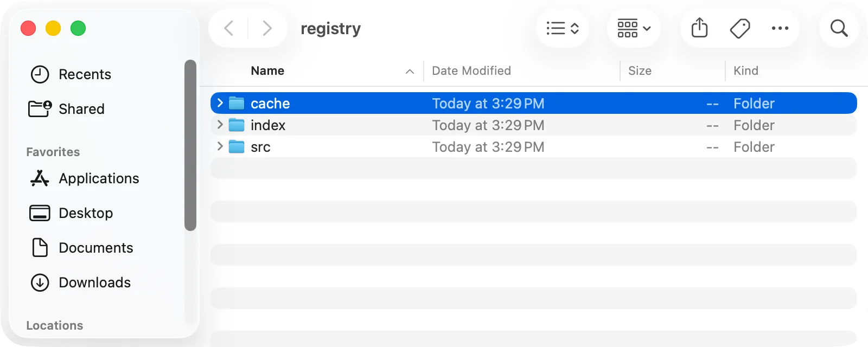Open Applications in the sidebar
The image size is (868, 347).
[x=100, y=178]
